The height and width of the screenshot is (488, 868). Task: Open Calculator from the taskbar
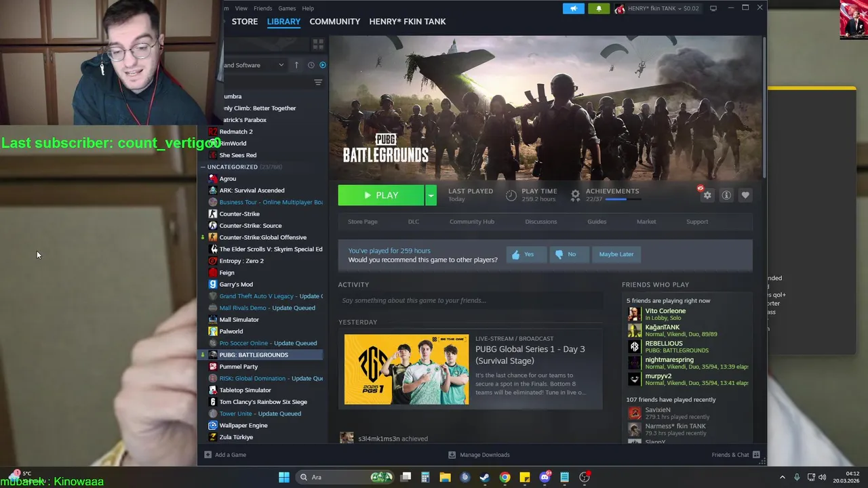coord(425,477)
